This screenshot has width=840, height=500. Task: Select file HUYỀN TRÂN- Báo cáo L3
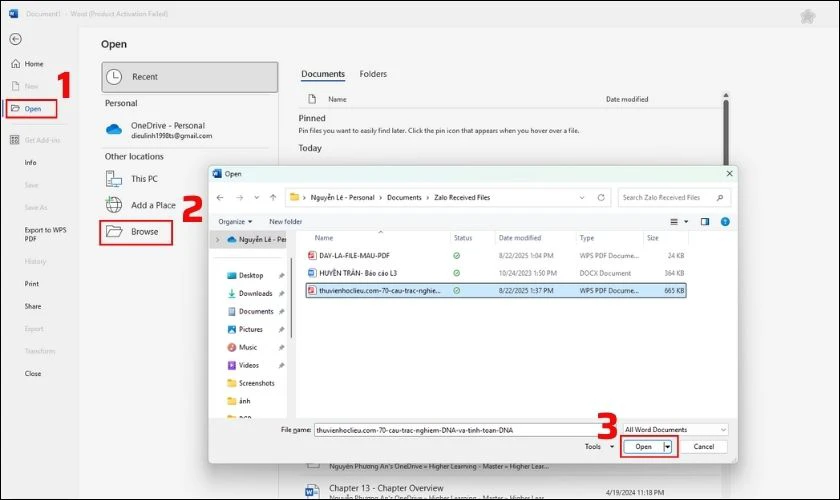click(496, 273)
